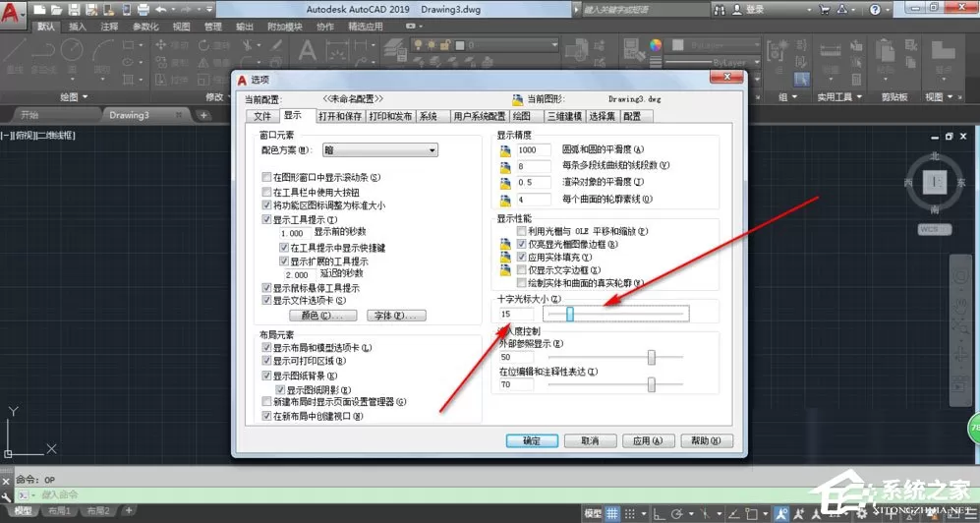This screenshot has width=980, height=523.
Task: Click the new drawing tab plus icon
Action: (202, 115)
